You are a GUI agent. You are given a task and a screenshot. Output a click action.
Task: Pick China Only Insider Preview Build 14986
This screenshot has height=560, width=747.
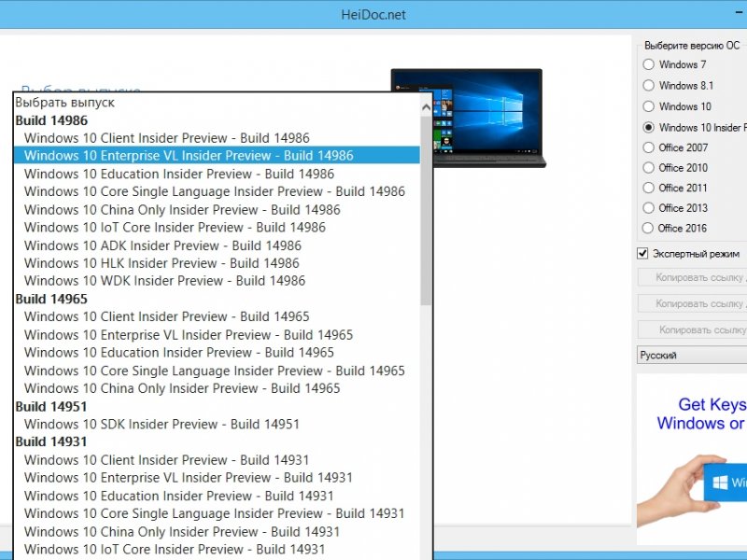point(217,209)
